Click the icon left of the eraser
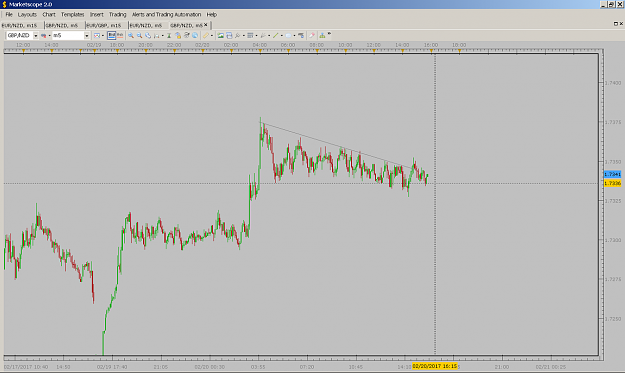 click(301, 35)
